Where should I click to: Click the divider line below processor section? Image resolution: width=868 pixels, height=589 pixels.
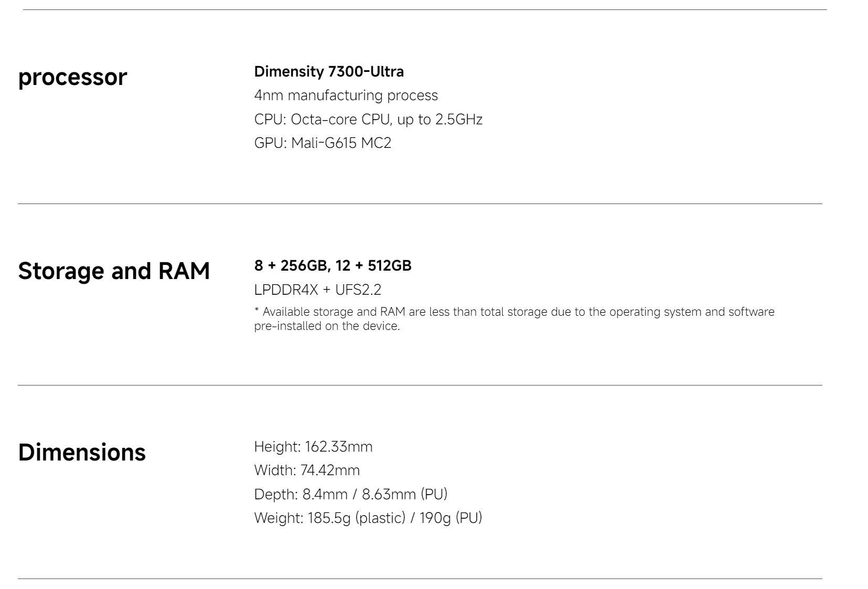pos(420,204)
